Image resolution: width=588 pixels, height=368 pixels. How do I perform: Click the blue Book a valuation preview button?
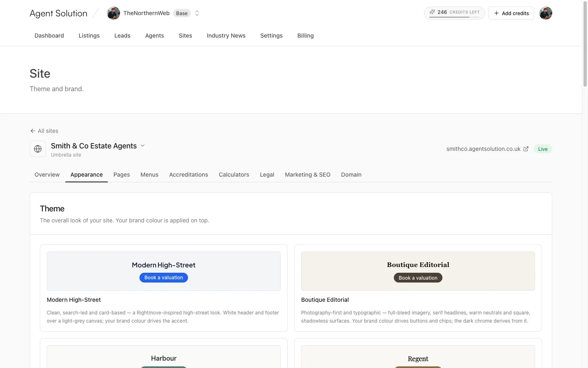click(x=164, y=278)
